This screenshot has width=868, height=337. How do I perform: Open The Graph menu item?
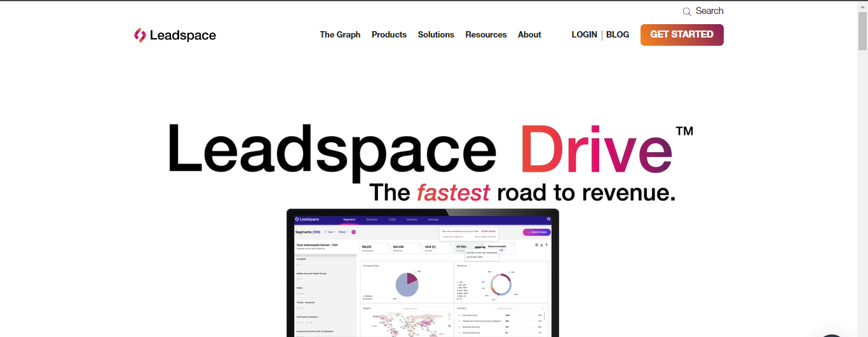340,35
